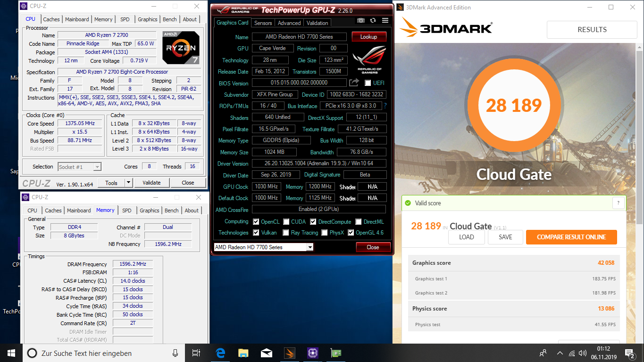This screenshot has height=362, width=644.
Task: Open the About tab in the top CPU-Z window
Action: pos(190,19)
